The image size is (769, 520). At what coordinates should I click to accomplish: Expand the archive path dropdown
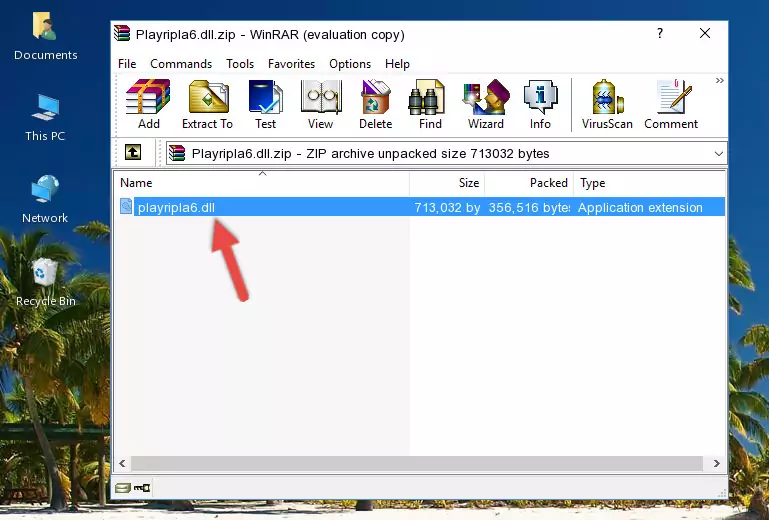[718, 154]
